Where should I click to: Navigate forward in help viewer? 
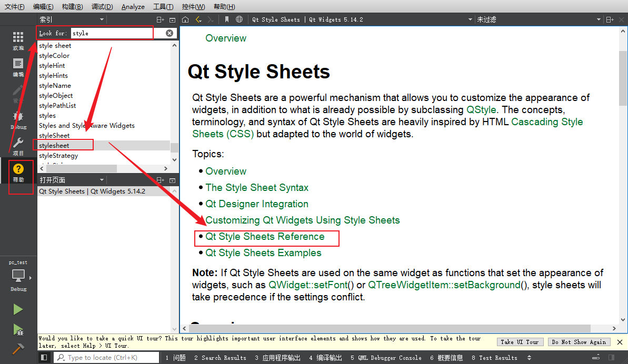pos(211,19)
